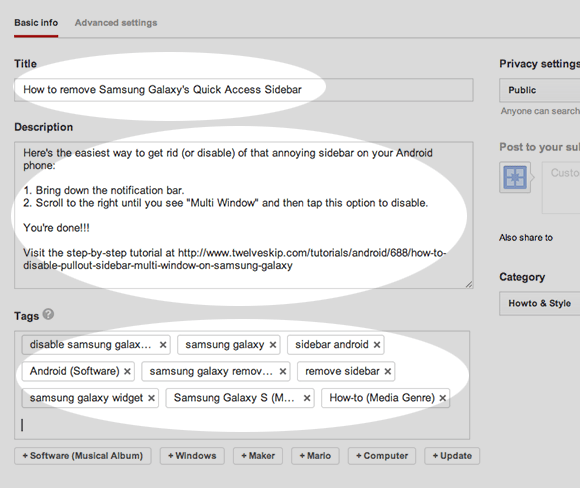Click the 'Also share to' label

point(526,238)
